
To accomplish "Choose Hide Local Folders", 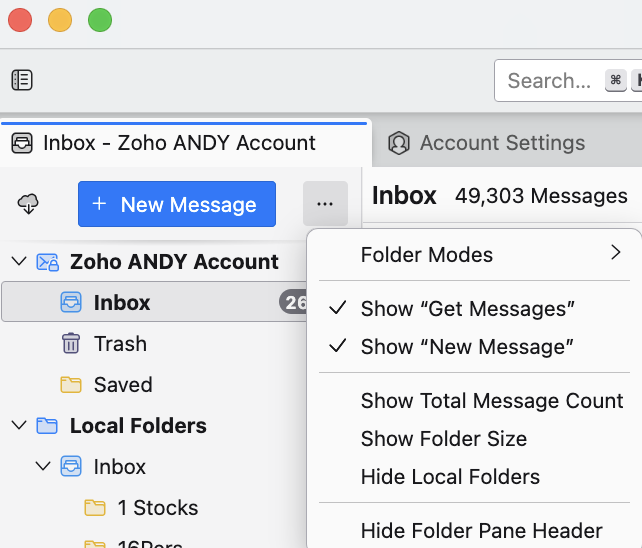I will [x=450, y=477].
